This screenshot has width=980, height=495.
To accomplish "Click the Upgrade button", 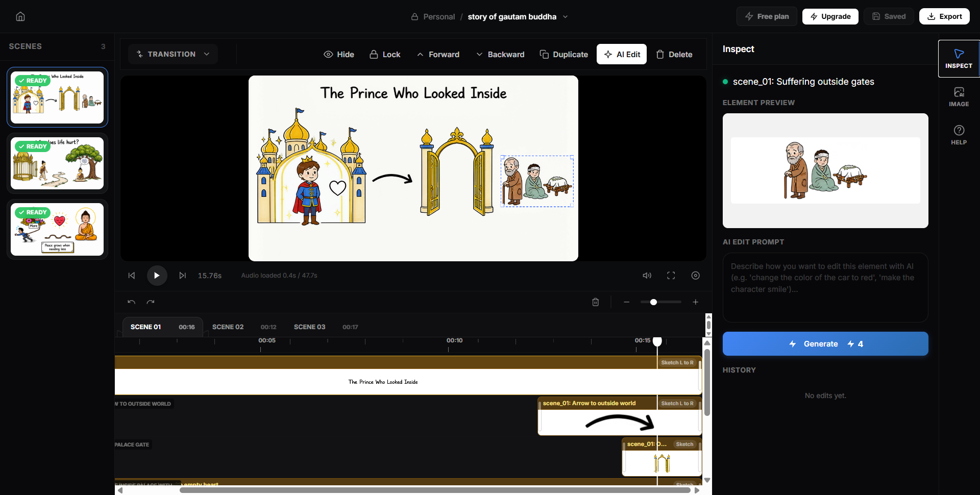I will [830, 16].
